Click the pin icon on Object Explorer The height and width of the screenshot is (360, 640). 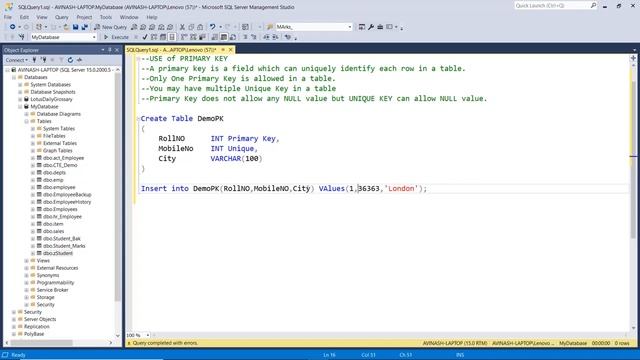(110, 50)
